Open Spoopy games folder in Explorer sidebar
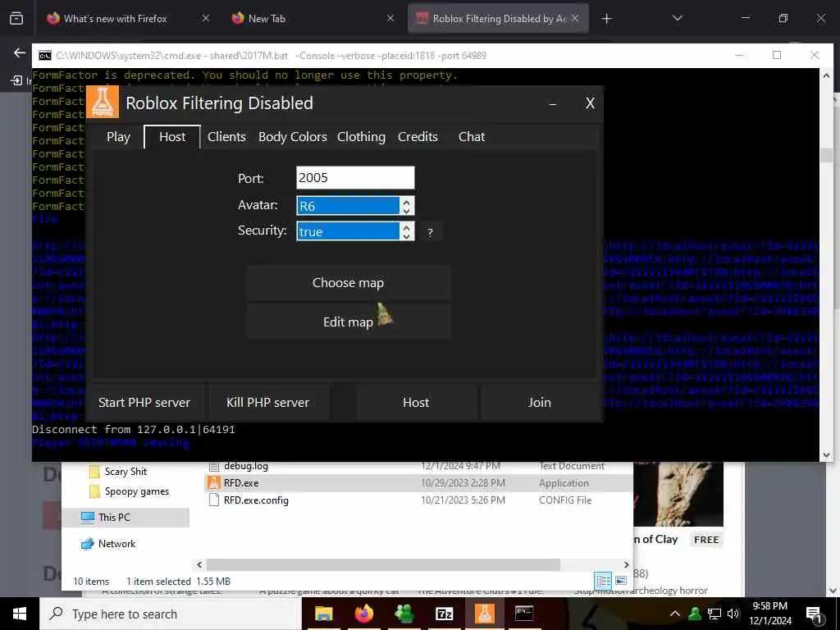This screenshot has height=630, width=840. [137, 491]
